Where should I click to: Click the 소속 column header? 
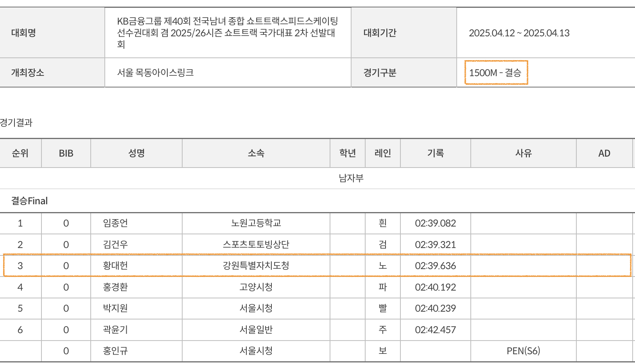[x=256, y=153]
